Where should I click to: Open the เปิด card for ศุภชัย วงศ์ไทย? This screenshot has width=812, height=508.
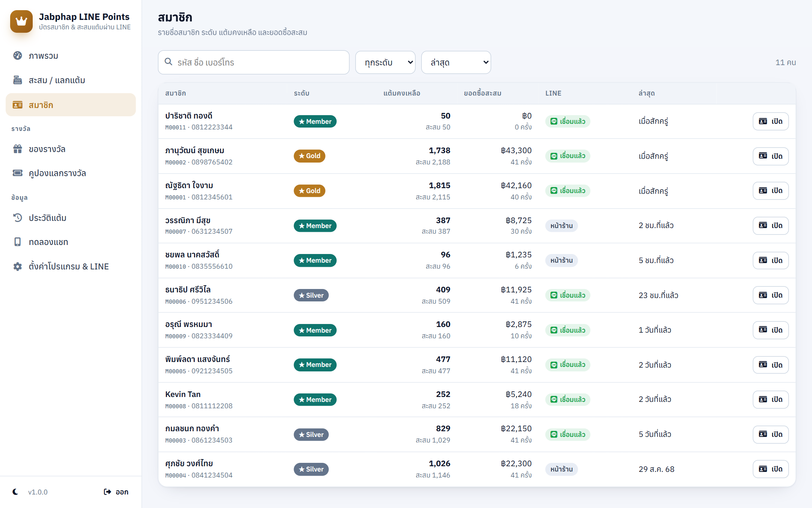[x=771, y=469]
